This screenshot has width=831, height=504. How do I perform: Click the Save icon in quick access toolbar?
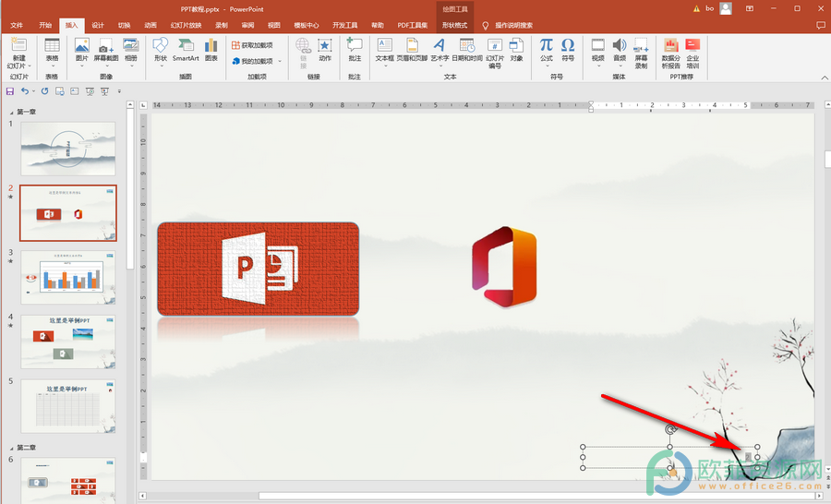click(x=9, y=91)
